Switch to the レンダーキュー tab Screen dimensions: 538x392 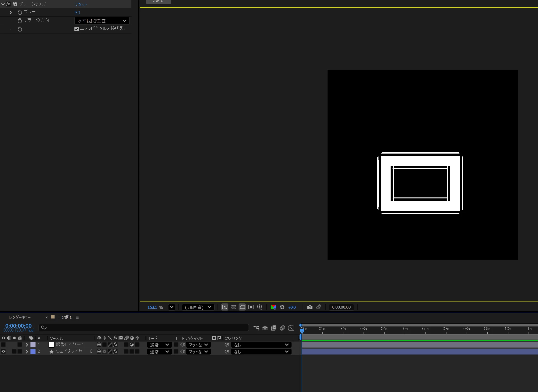[20, 317]
